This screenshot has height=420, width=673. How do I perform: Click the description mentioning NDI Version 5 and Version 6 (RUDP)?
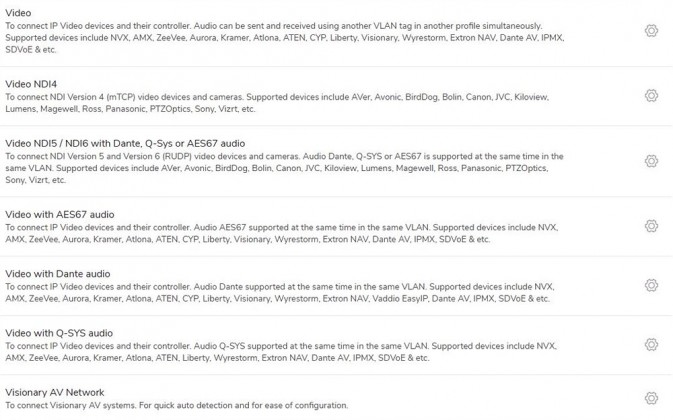(x=284, y=168)
